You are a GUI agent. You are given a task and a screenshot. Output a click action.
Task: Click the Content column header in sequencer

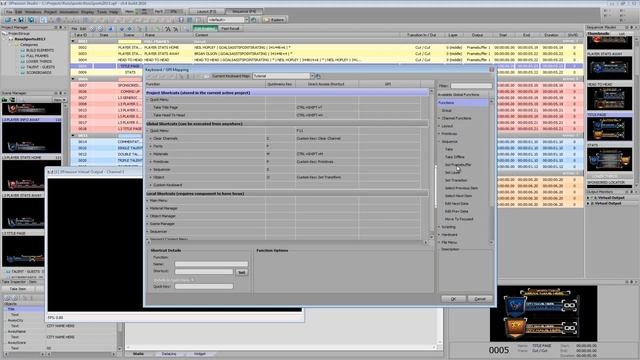(202, 35)
